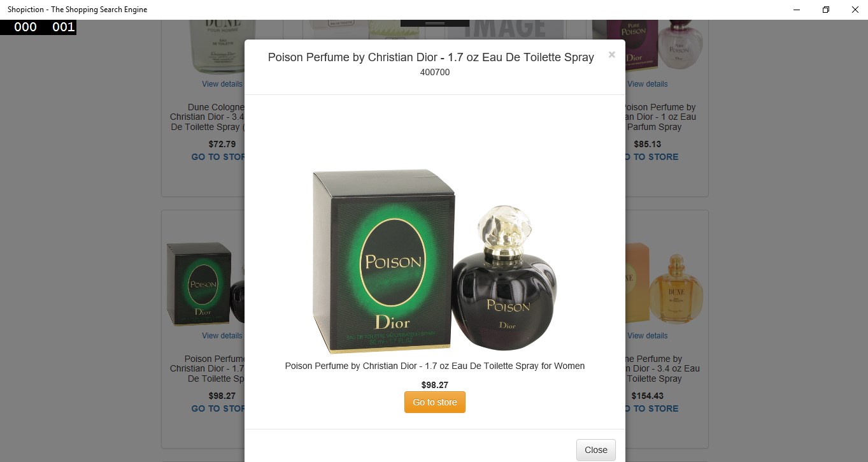The height and width of the screenshot is (462, 868).
Task: Click the Close button at dialog bottom
Action: point(596,450)
